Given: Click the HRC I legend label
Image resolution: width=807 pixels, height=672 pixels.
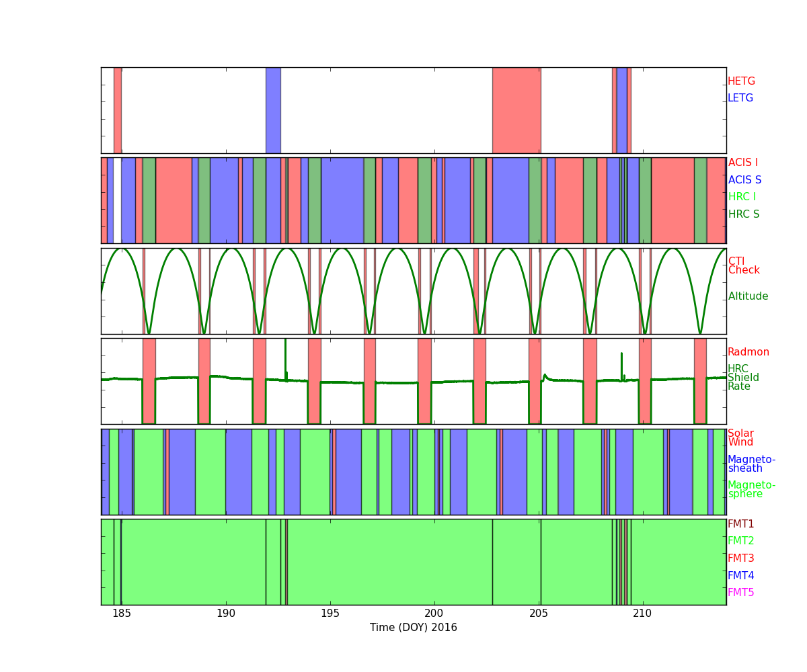Looking at the screenshot, I should (742, 197).
